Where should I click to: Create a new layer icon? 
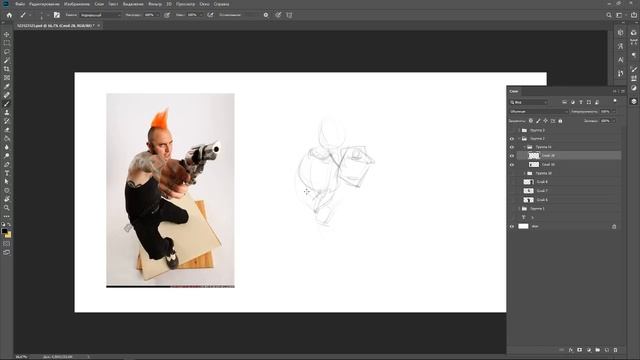pos(607,350)
